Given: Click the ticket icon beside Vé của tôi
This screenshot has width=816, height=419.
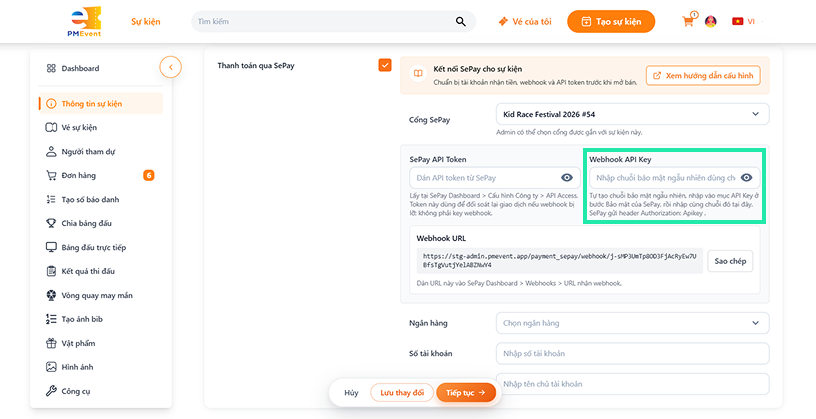Looking at the screenshot, I should (503, 22).
